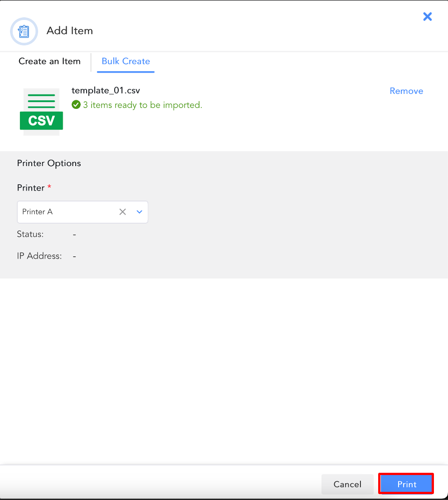Viewport: 448px width, 500px height.
Task: Click the Add Item title
Action: 70,30
